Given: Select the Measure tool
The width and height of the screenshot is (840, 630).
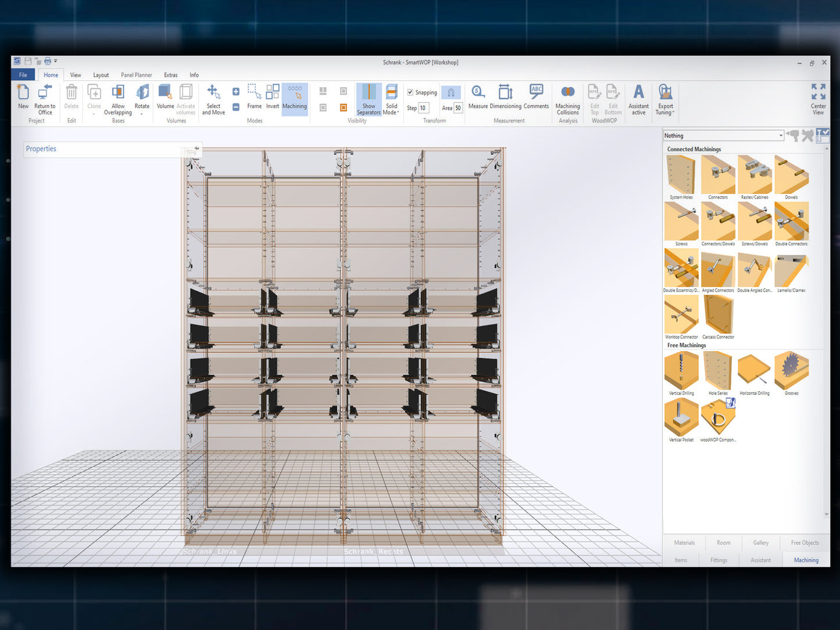Looking at the screenshot, I should click(478, 97).
